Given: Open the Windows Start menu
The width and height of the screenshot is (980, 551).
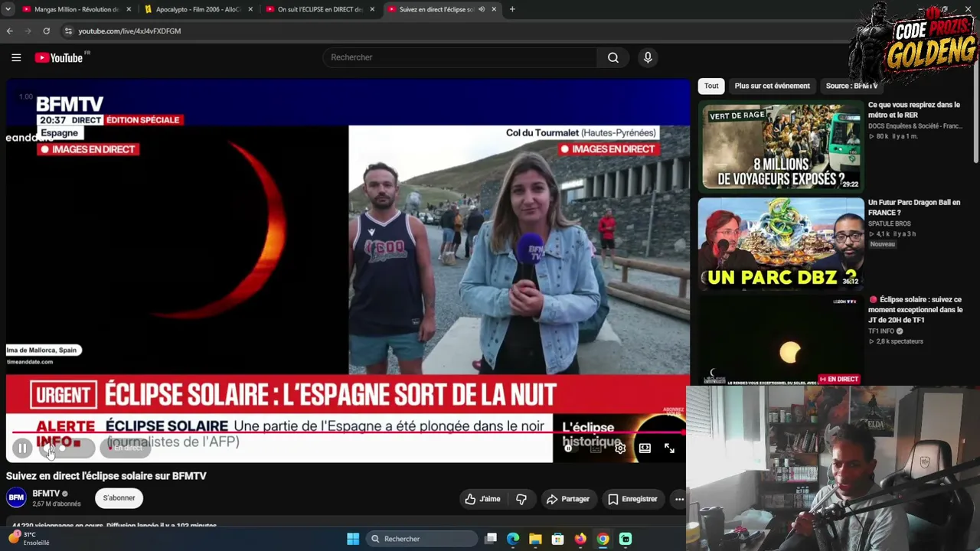Looking at the screenshot, I should 353,539.
